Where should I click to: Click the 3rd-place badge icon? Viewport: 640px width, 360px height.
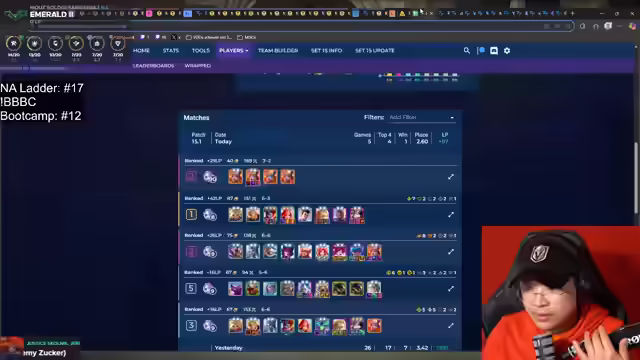pos(191,325)
